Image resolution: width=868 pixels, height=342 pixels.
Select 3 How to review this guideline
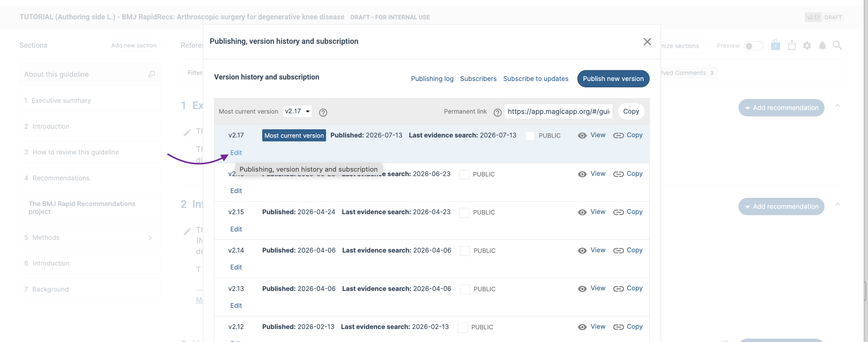(x=90, y=152)
